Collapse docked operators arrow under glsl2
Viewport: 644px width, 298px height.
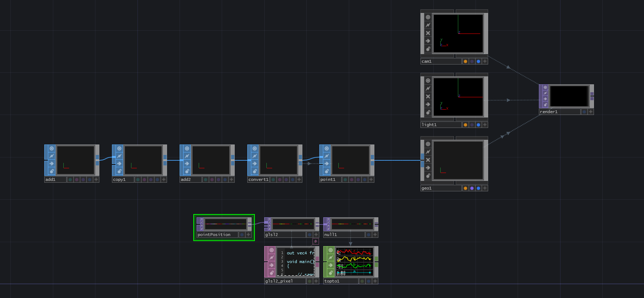(x=315, y=241)
